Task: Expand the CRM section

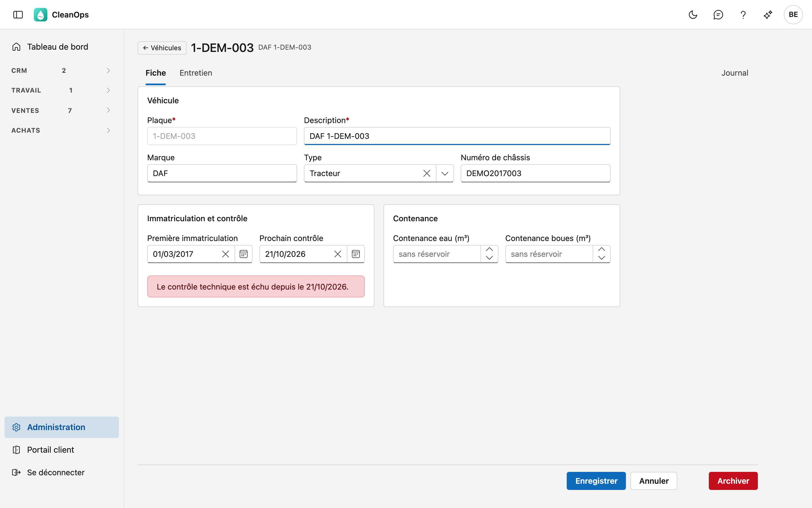Action: [x=62, y=70]
